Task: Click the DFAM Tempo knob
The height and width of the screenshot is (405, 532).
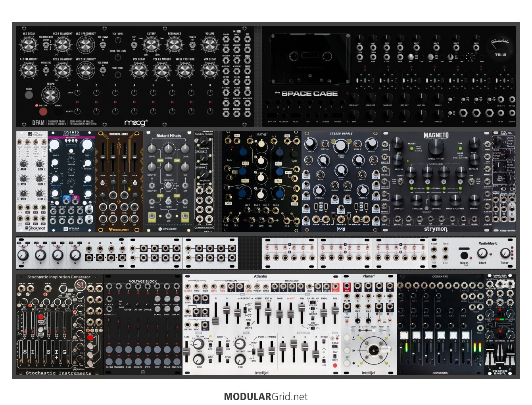Action: point(50,94)
